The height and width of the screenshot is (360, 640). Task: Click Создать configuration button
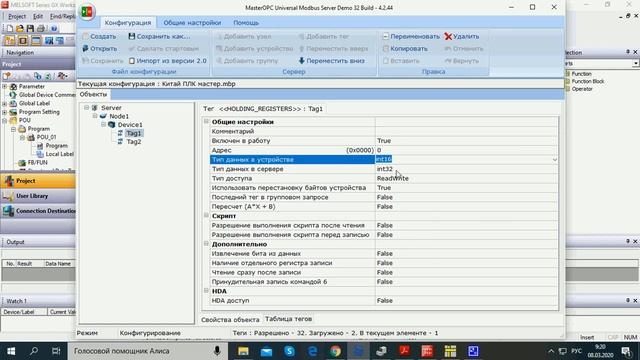click(99, 36)
